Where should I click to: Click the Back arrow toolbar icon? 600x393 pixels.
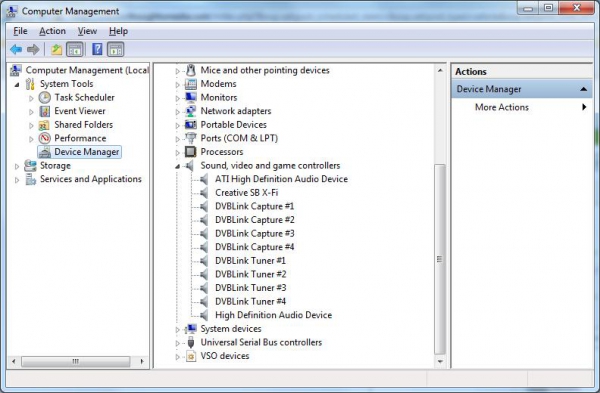tap(16, 49)
